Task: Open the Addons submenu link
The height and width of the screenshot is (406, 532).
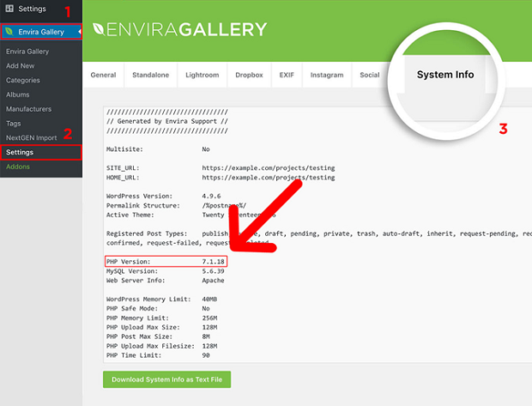Action: [18, 167]
